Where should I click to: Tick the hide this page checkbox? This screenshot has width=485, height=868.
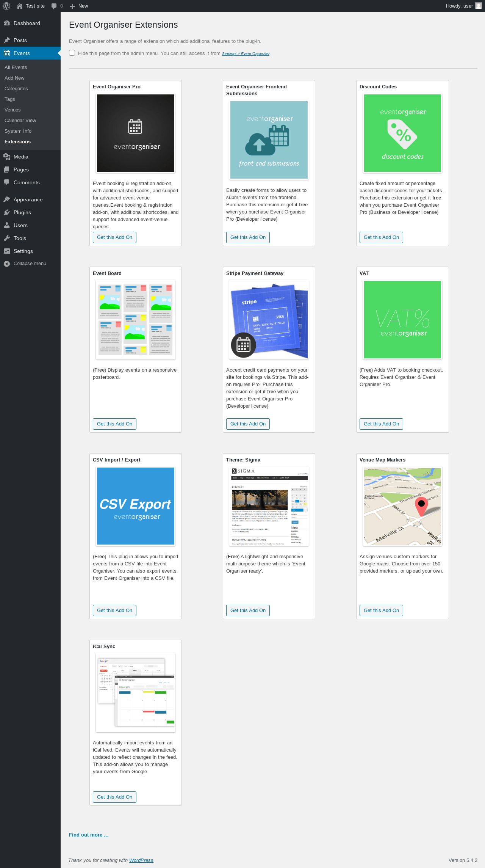(x=72, y=53)
